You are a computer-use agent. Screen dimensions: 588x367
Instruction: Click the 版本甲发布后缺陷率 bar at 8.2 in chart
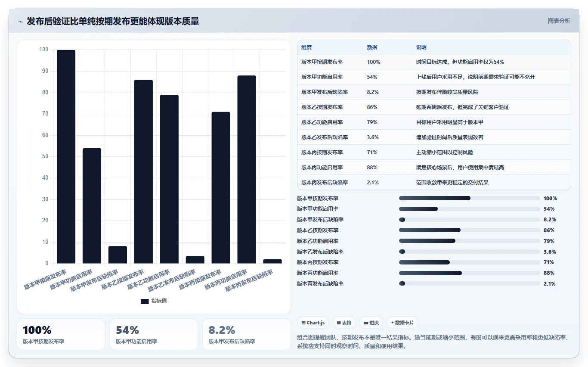pos(118,255)
